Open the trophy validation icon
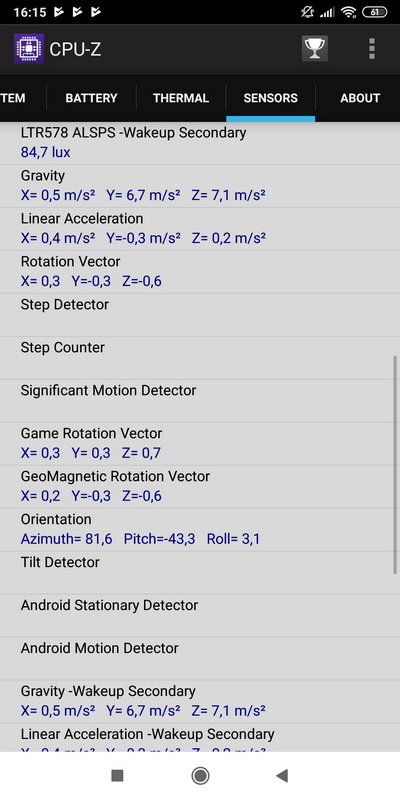This screenshot has height=800, width=400. click(314, 48)
